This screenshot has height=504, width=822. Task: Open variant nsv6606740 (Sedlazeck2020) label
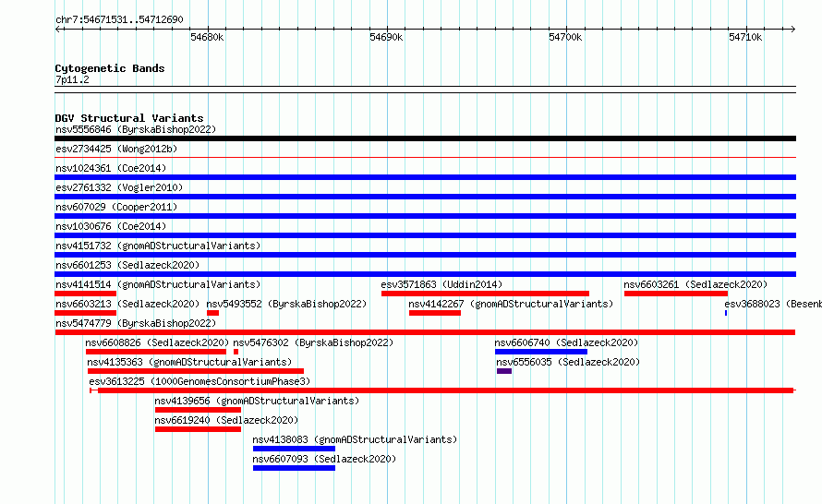click(x=566, y=342)
